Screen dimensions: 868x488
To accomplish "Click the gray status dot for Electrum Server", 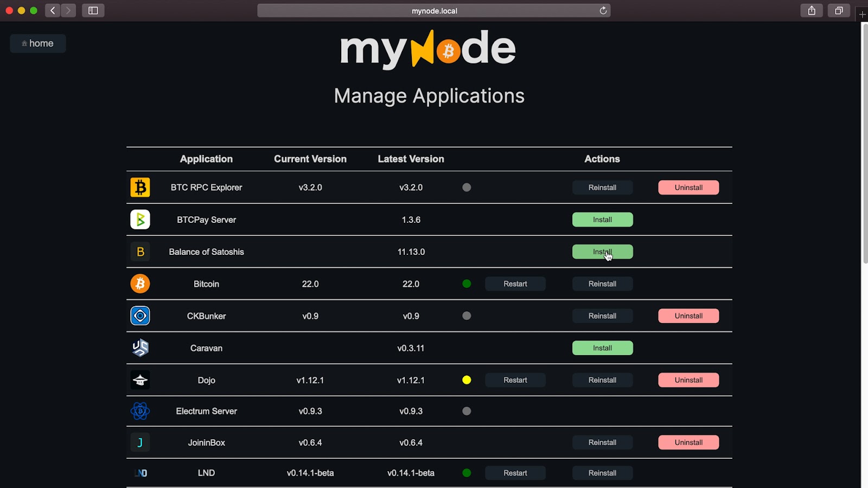I will (467, 411).
